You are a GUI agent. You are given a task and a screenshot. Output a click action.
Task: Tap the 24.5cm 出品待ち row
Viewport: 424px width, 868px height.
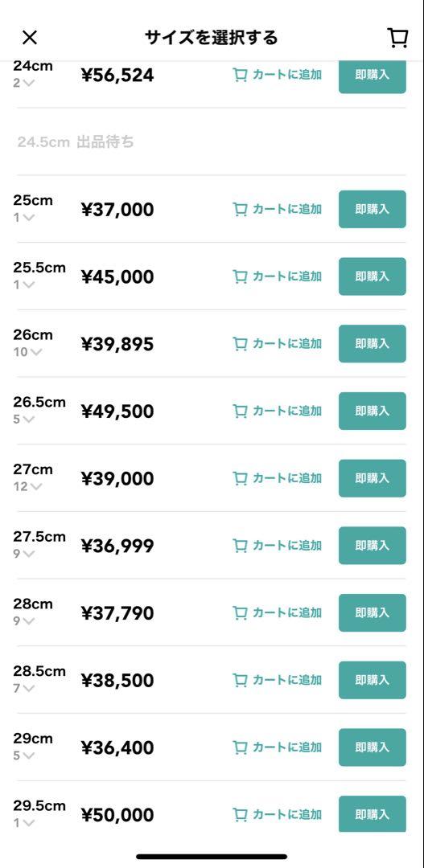click(x=211, y=142)
